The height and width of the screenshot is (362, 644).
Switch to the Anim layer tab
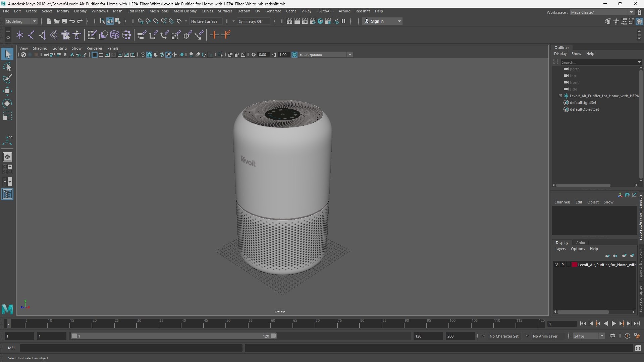pos(580,243)
